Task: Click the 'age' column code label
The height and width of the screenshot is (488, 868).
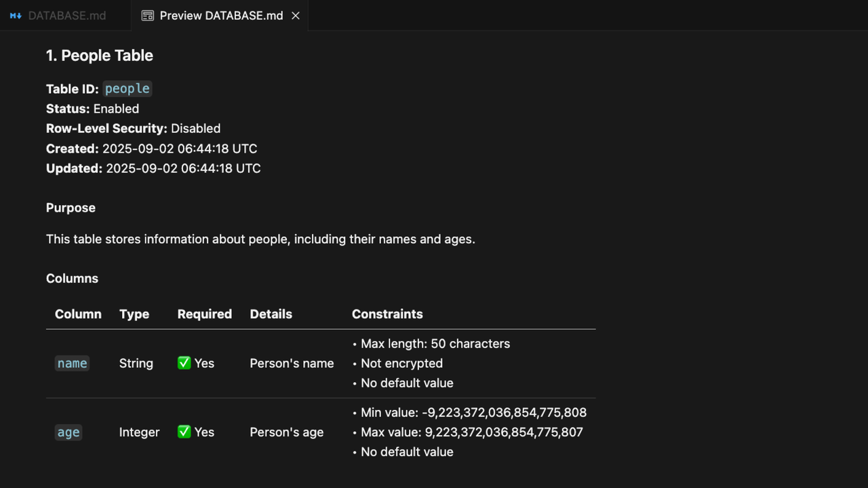Action: [68, 432]
